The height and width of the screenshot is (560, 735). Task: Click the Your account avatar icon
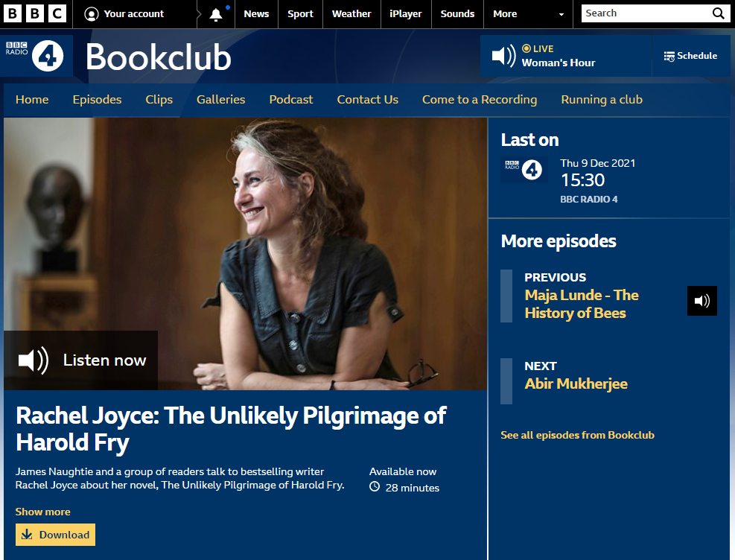click(x=92, y=14)
